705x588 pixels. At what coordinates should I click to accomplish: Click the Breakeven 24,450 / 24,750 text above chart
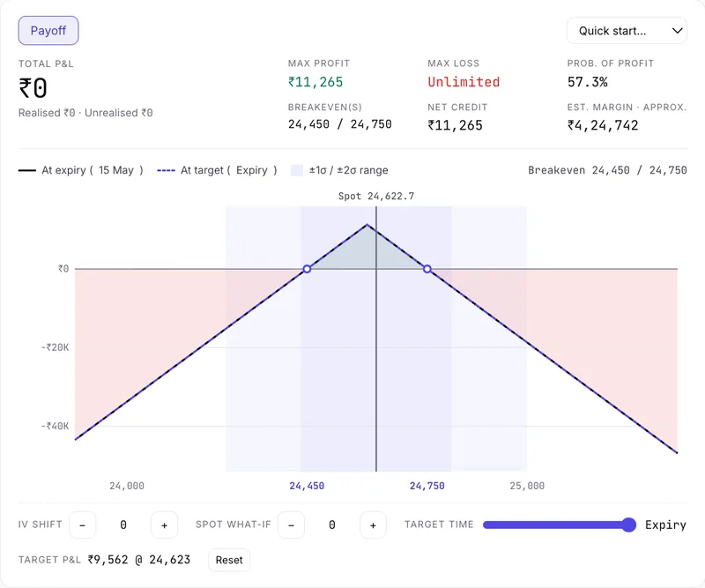coord(607,170)
